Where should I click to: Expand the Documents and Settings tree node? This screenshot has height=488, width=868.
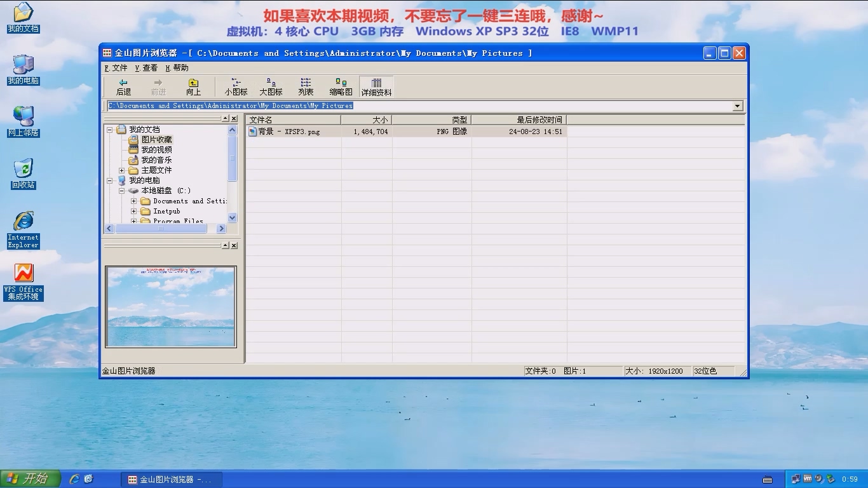tap(133, 201)
